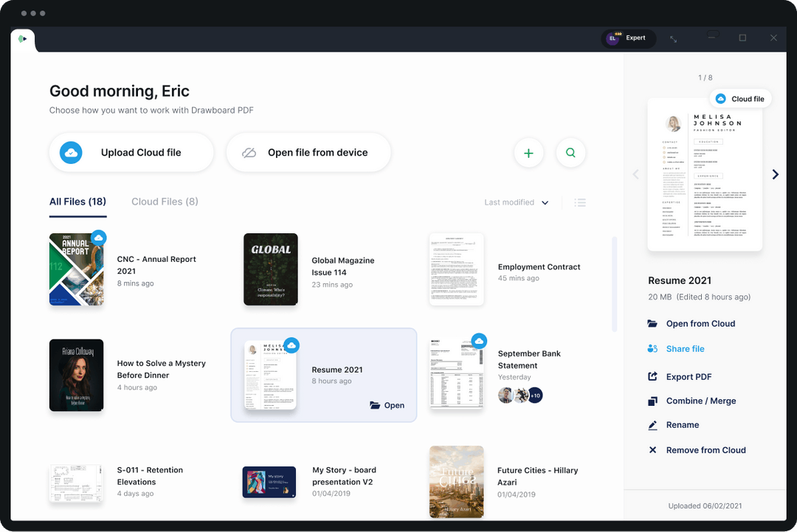Switch to list view layout icon
Image resolution: width=797 pixels, height=532 pixels.
tap(580, 202)
